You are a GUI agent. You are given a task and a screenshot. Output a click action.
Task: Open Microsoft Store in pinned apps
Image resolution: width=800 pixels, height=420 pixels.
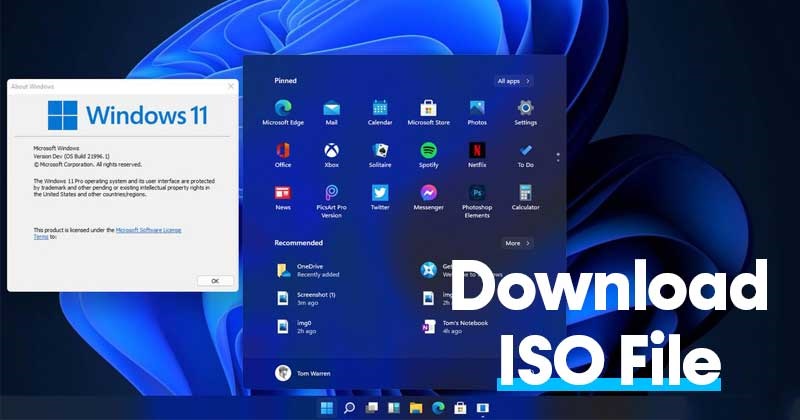(429, 112)
